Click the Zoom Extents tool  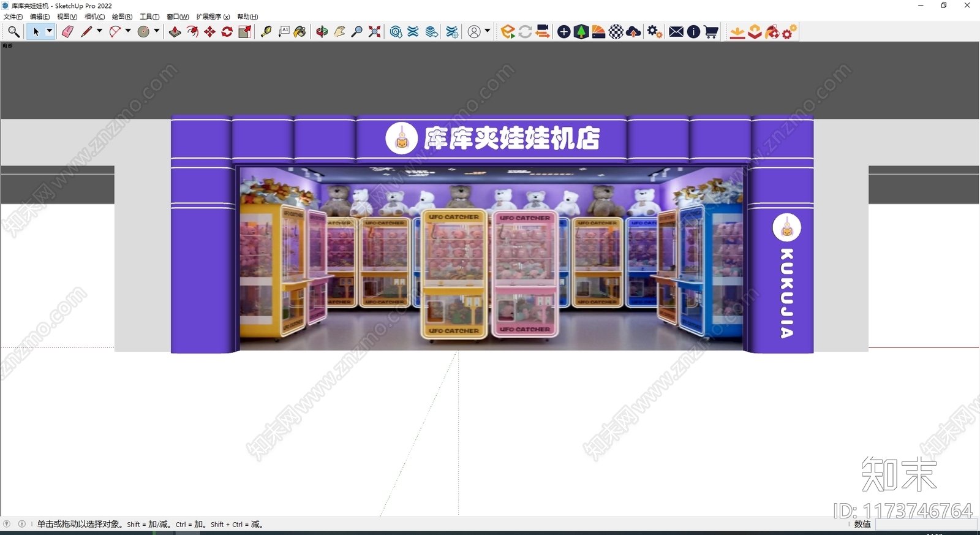tap(375, 32)
